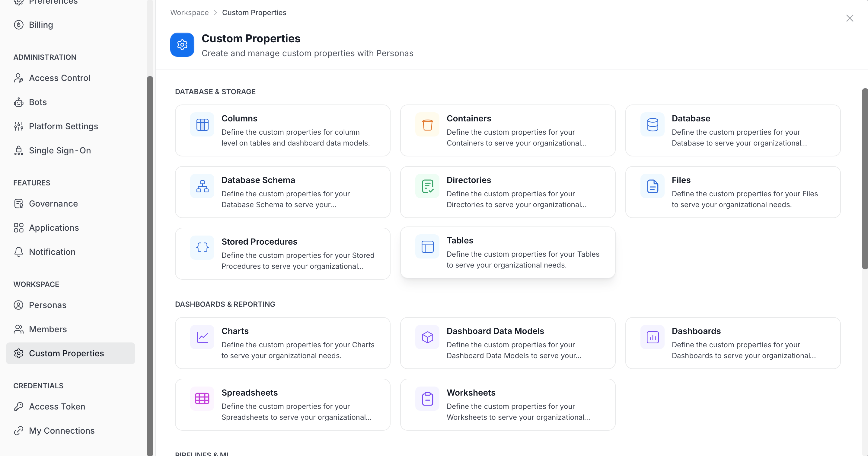Image resolution: width=868 pixels, height=456 pixels.
Task: Open Platform Settings
Action: pos(71,126)
